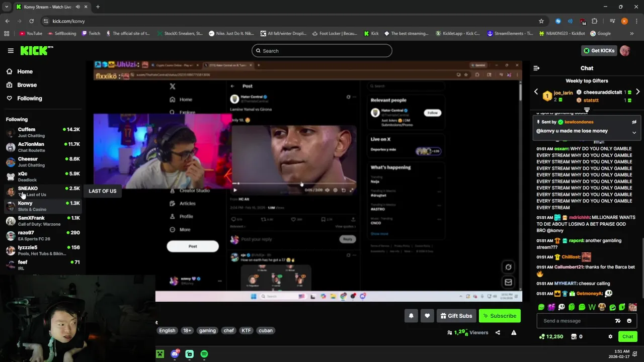Viewport: 644px width, 362px height.
Task: Focus the Kick search field
Action: point(322,51)
